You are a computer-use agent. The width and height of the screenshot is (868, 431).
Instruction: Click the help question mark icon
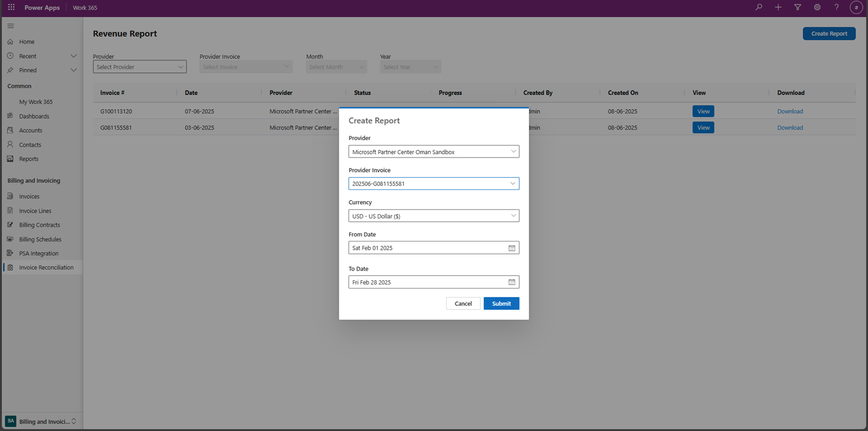(x=836, y=8)
